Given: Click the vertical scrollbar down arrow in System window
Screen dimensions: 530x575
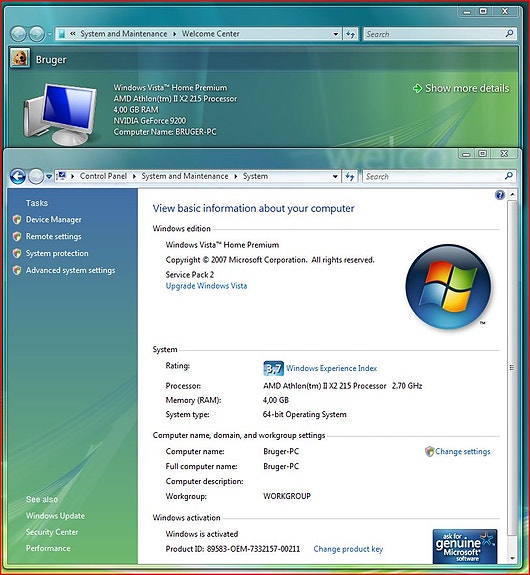Looking at the screenshot, I should click(512, 558).
